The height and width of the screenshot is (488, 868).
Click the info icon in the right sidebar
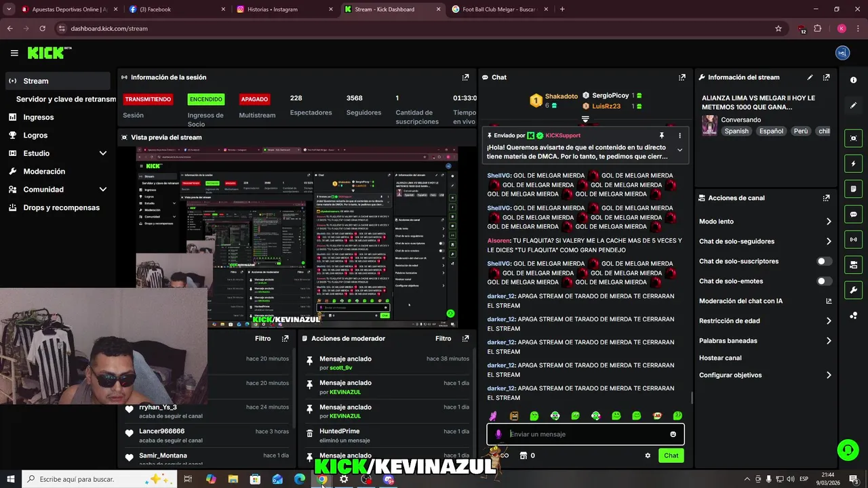tap(853, 80)
